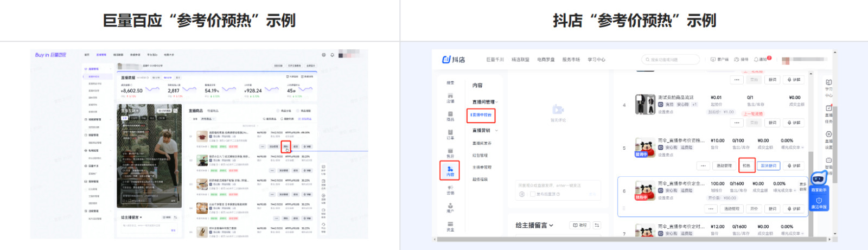Viewport: 868px width, 250px height.
Task: Open 资金 in Doudian left sidebar
Action: (x=450, y=227)
